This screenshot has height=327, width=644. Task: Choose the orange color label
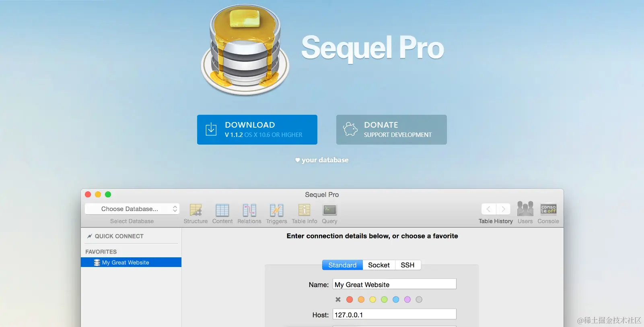361,300
